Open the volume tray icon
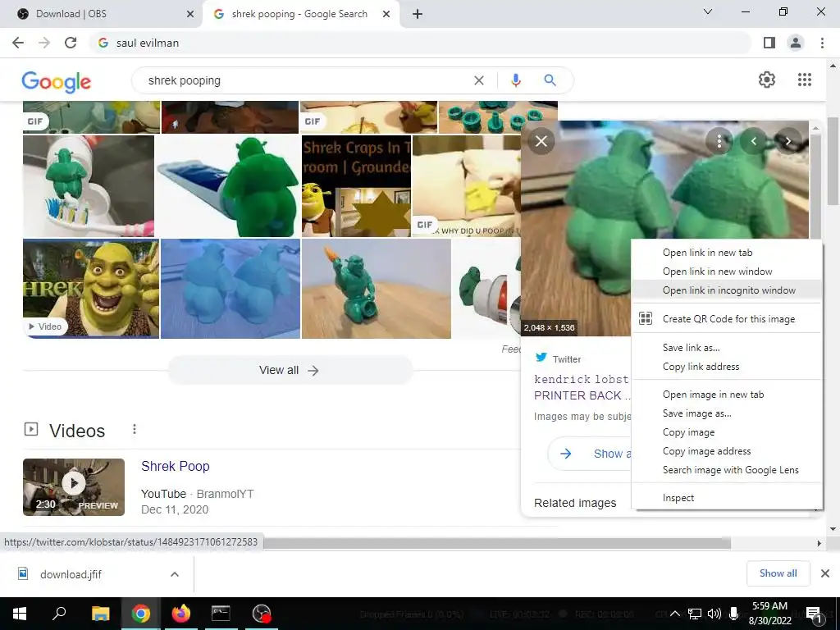Screen dimensions: 840x630 pos(714,614)
